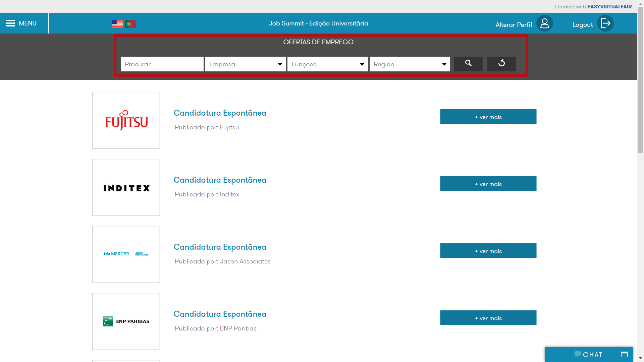The image size is (644, 362).
Task: Open the Região dropdown
Action: coord(410,64)
